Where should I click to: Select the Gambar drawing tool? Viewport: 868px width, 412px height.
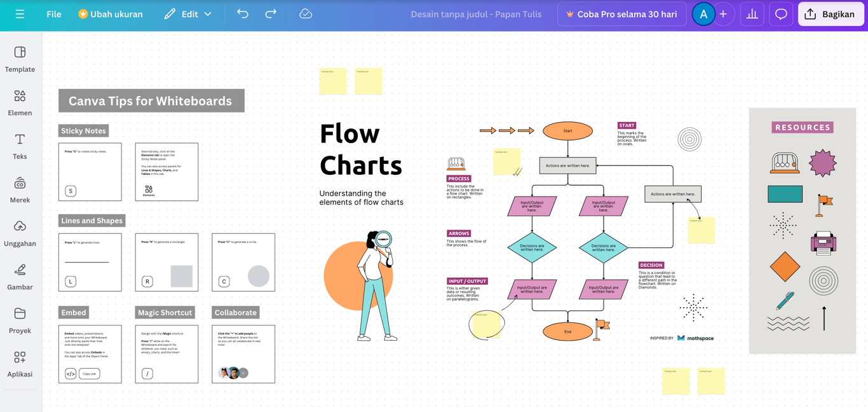pos(20,278)
